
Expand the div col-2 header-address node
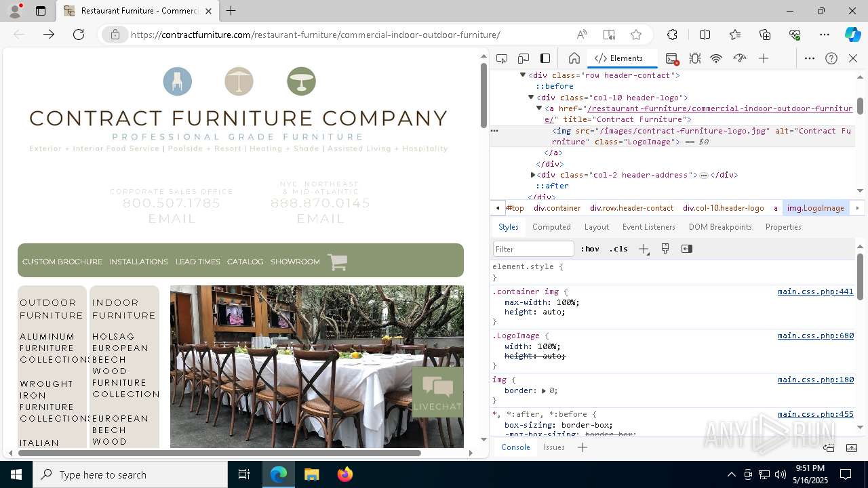click(533, 175)
